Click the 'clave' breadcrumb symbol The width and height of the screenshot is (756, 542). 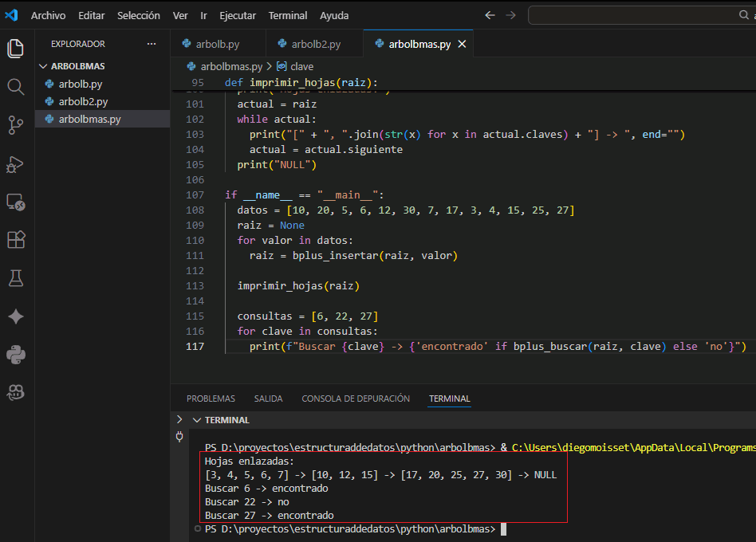coord(301,66)
